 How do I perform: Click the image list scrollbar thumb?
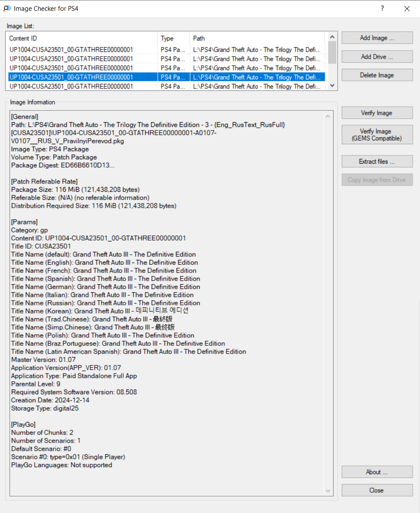(x=332, y=53)
